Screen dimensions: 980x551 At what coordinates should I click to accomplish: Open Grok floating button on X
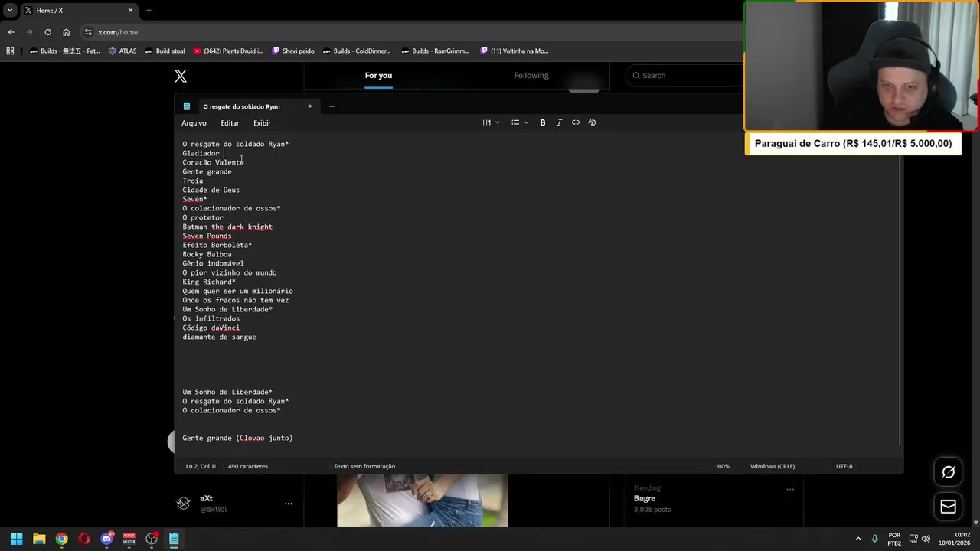point(948,472)
